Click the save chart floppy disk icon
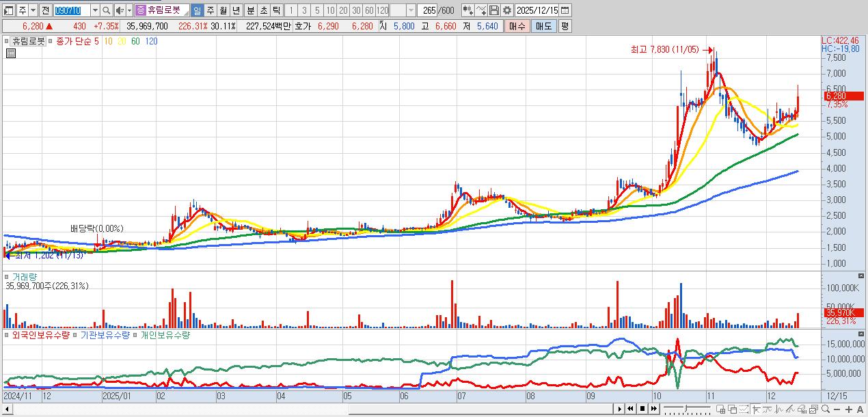 tap(494, 10)
